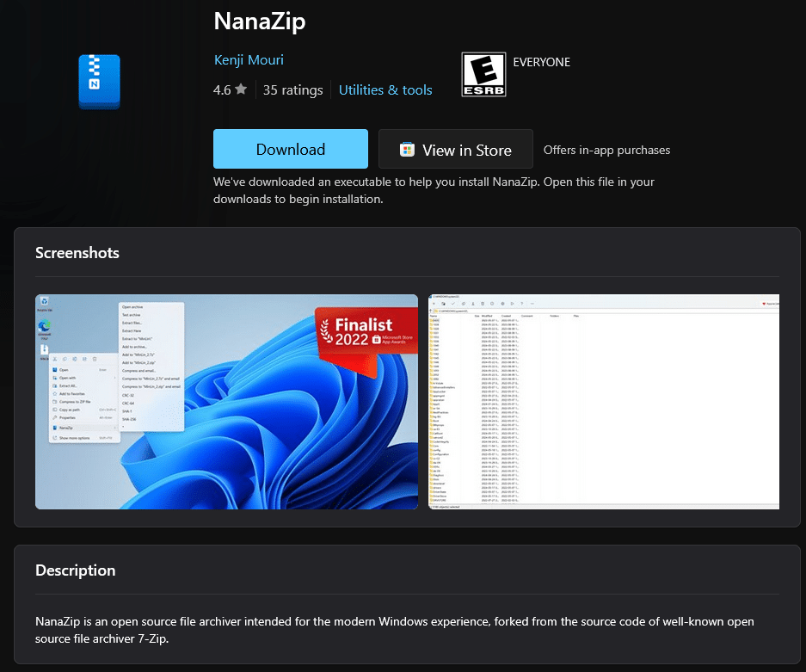
Task: Click the NanaZip entry in screenshot context menu
Action: [67, 428]
